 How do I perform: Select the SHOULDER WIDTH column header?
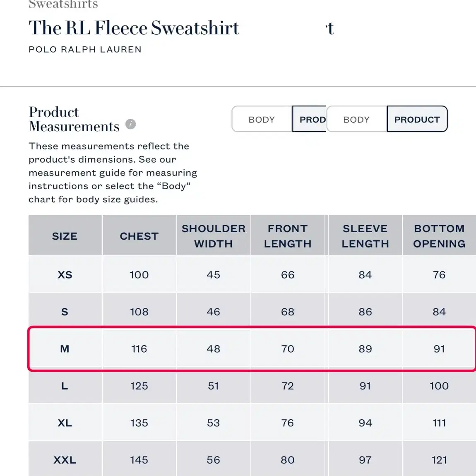(214, 235)
